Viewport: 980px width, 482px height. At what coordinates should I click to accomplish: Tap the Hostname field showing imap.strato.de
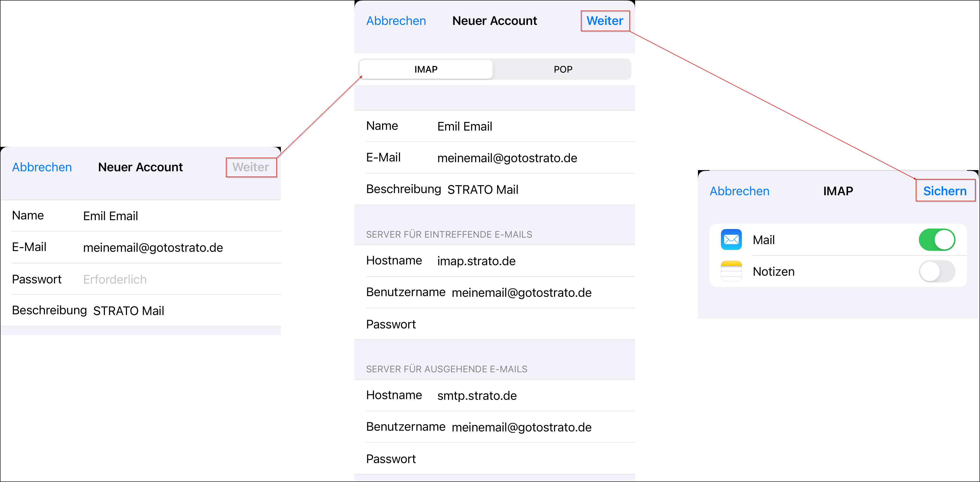(476, 261)
